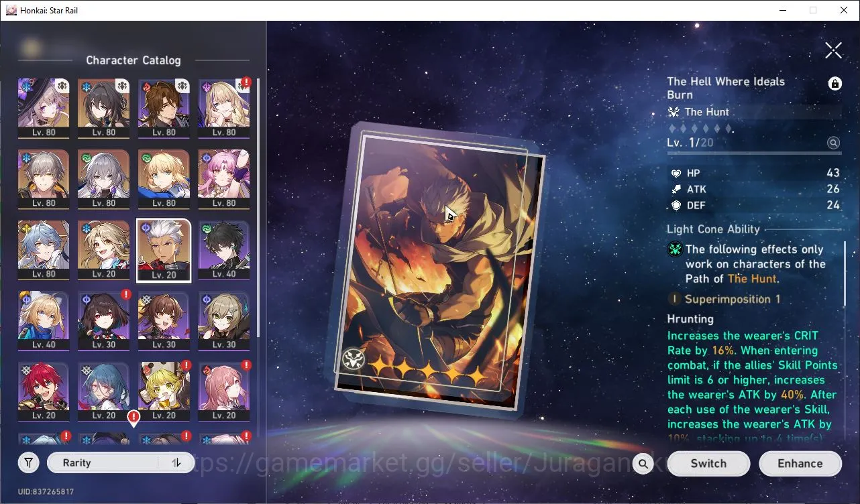Select the green-eyed Quantum Lv. 30 character
The height and width of the screenshot is (504, 860).
tap(223, 320)
